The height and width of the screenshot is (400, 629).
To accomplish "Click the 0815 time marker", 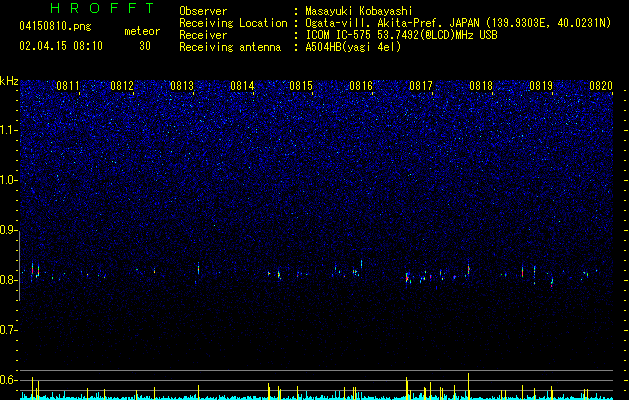I will [301, 86].
